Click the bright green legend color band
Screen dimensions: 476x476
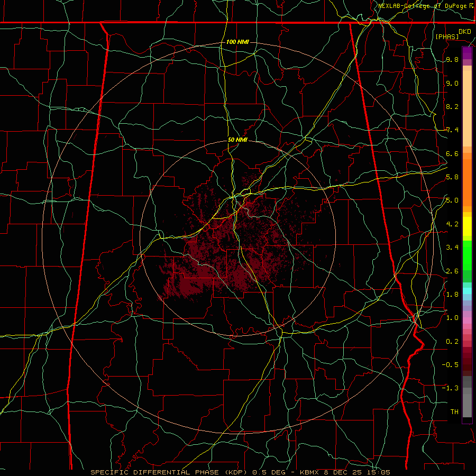[x=467, y=255]
